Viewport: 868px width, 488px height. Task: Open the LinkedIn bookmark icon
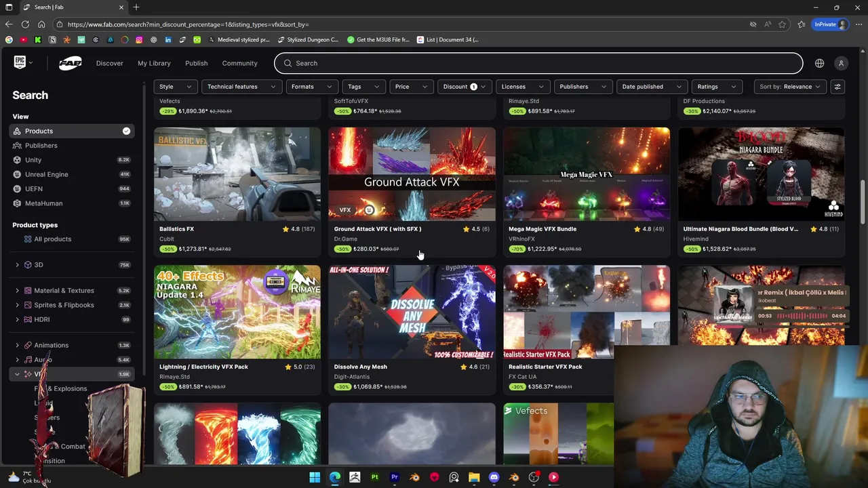click(168, 40)
